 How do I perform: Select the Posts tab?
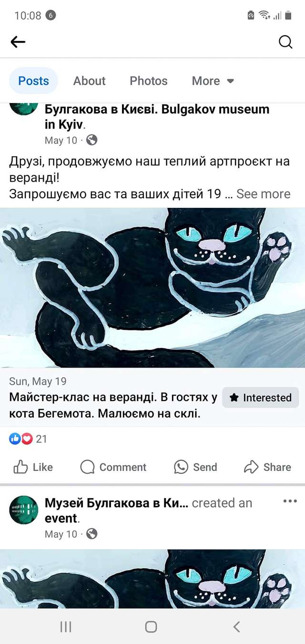pyautogui.click(x=33, y=81)
